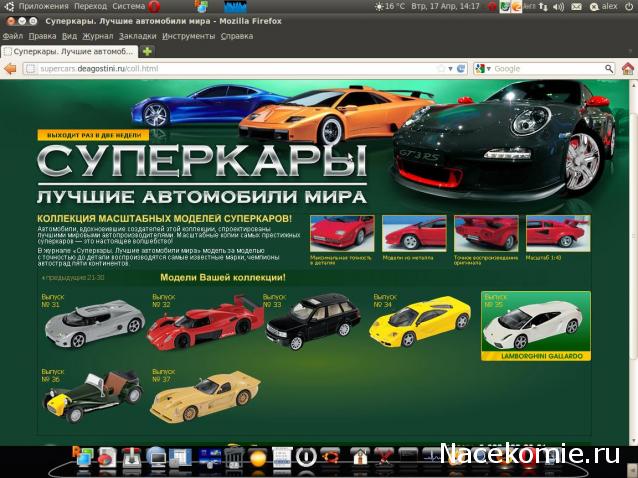View the Масштаб 1:43 thumbnail

pos(558,234)
